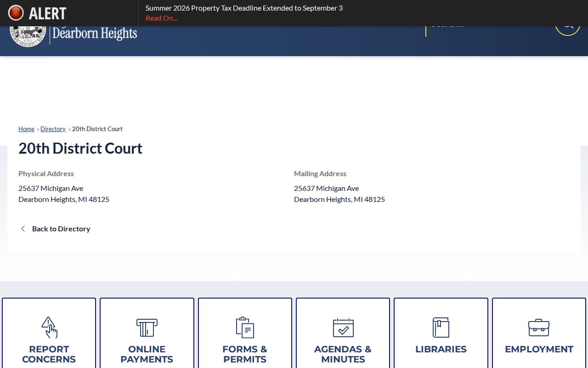Image resolution: width=588 pixels, height=368 pixels.
Task: Click the Online Payments card machine icon
Action: [x=147, y=328]
